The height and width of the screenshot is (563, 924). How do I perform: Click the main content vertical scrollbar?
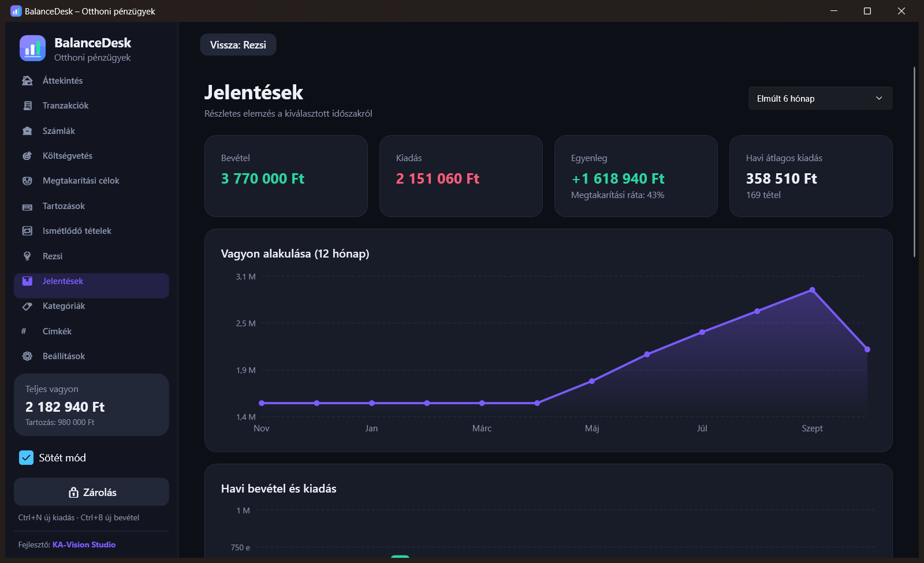coord(914,162)
